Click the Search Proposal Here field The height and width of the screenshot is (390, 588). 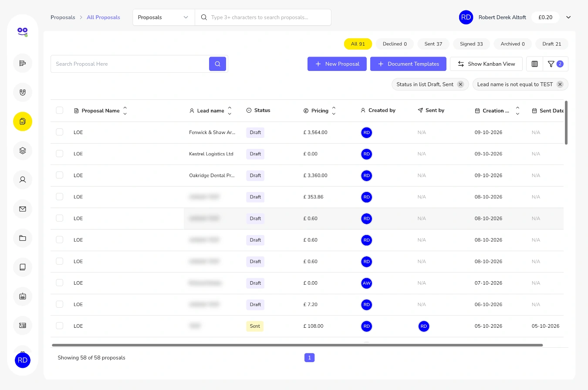point(130,64)
